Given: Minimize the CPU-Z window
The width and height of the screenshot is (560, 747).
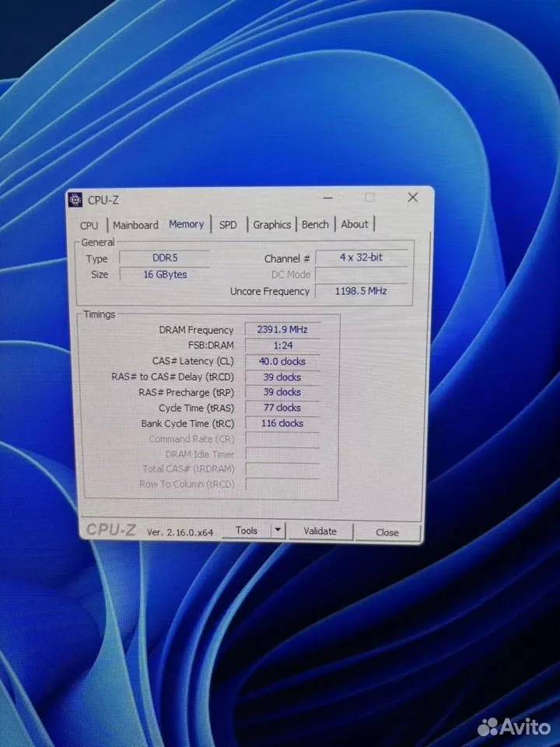Looking at the screenshot, I should (x=328, y=198).
